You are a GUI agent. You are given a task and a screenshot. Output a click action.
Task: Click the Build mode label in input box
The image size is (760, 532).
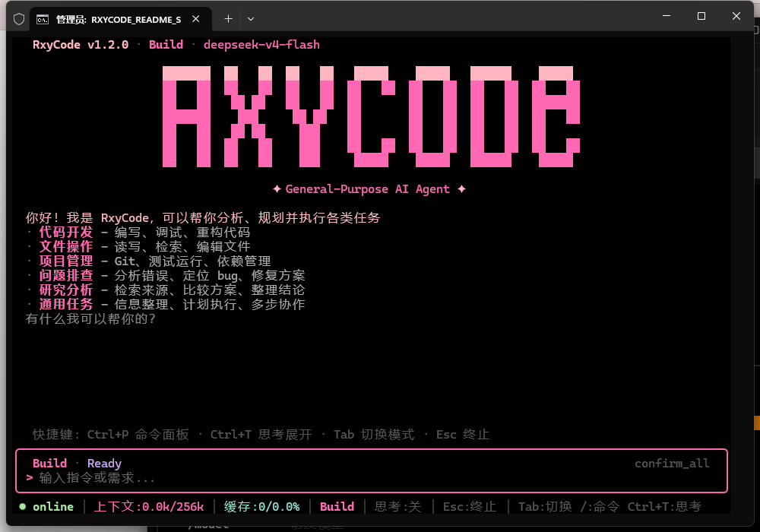[x=50, y=464]
